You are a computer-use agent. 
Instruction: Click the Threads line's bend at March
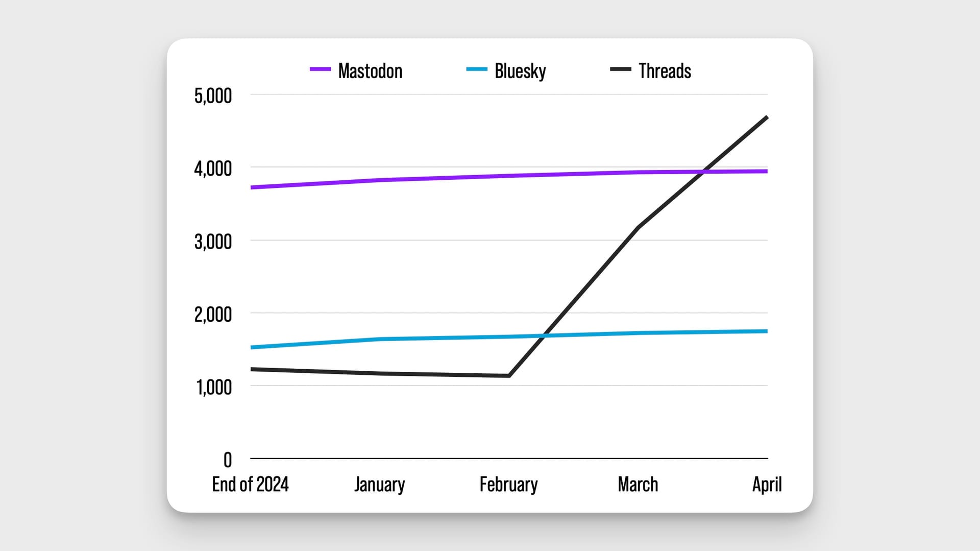[638, 227]
